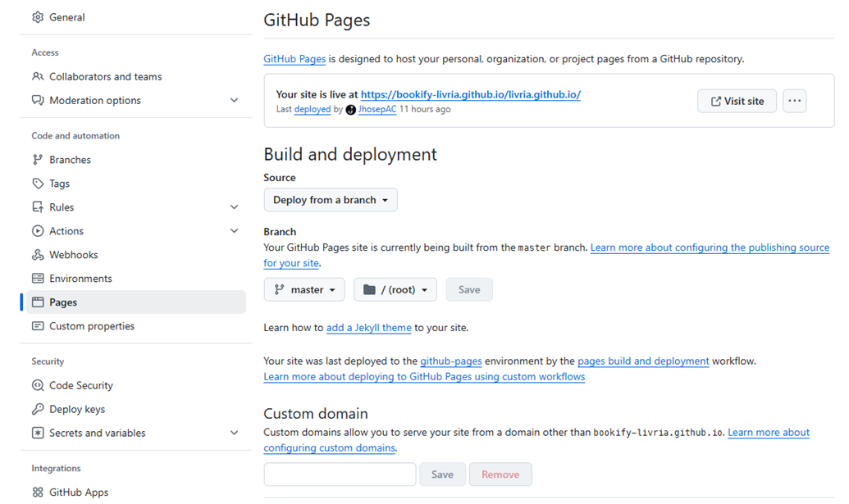The width and height of the screenshot is (849, 504).
Task: Click the folder icon in the root selector
Action: pos(369,290)
